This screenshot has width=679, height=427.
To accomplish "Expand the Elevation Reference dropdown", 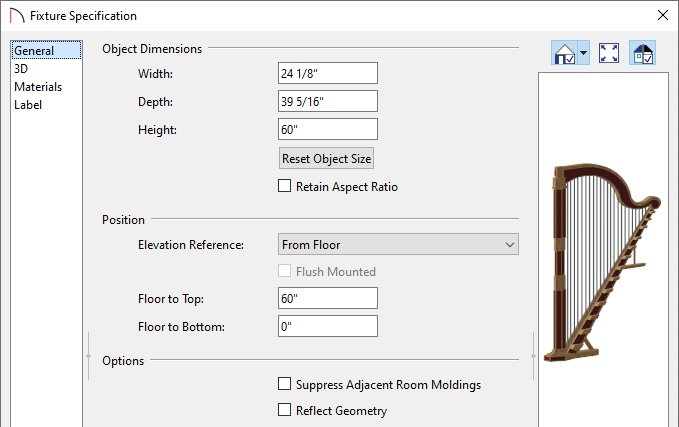I will (398, 245).
